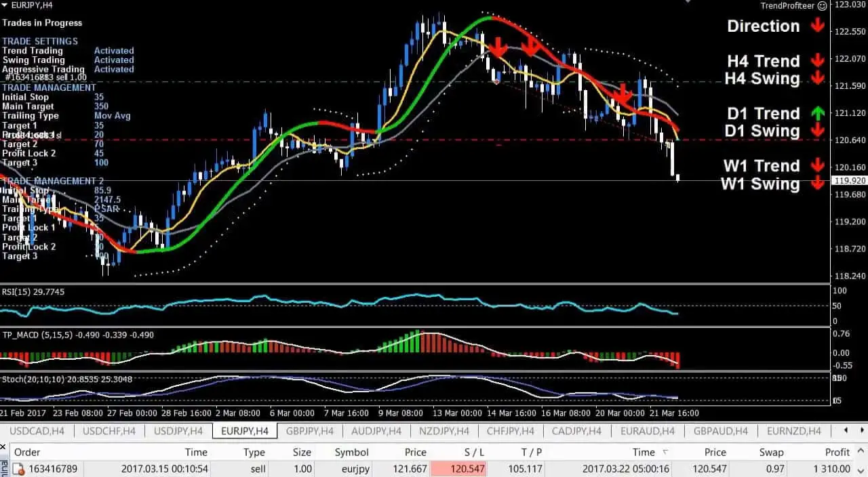Click the red Direction down arrow
Screen dimensions: 868x477
(x=818, y=26)
